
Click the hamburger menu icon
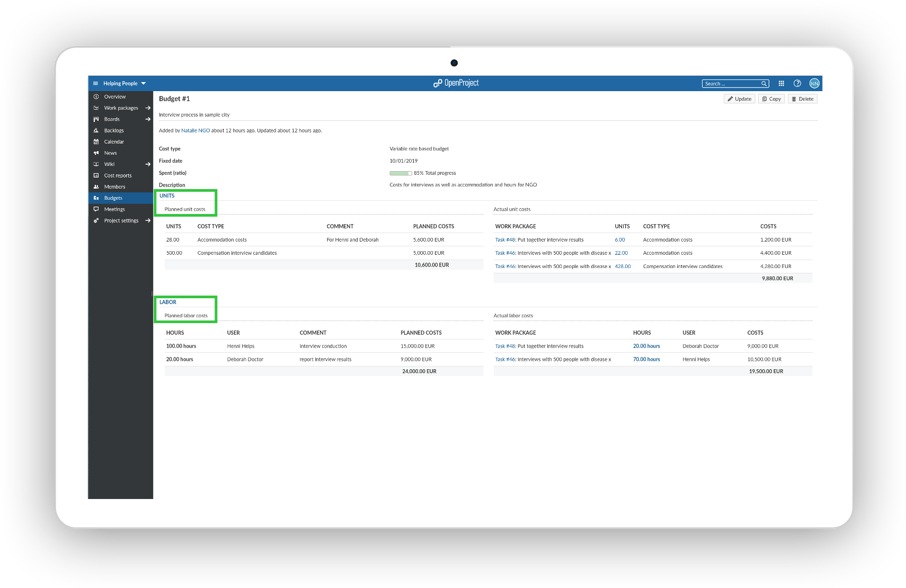95,84
